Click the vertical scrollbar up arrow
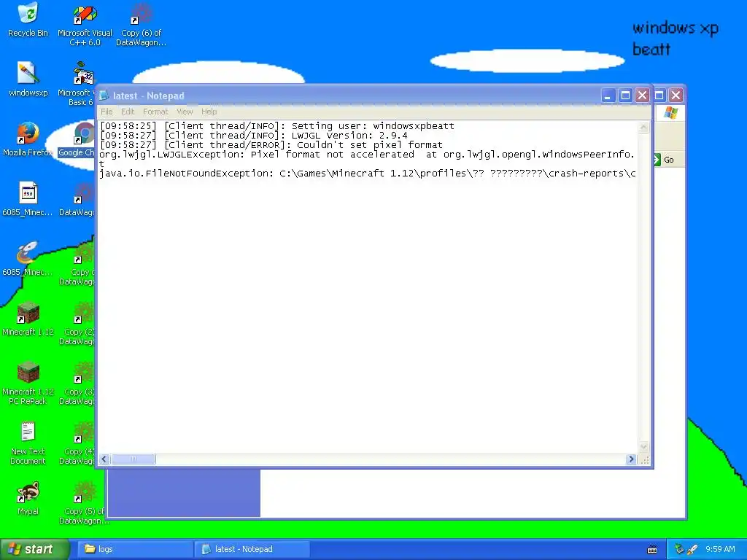 pos(643,127)
